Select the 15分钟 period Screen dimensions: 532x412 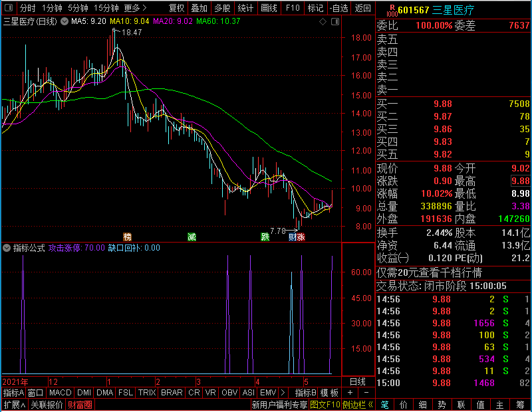[x=106, y=8]
